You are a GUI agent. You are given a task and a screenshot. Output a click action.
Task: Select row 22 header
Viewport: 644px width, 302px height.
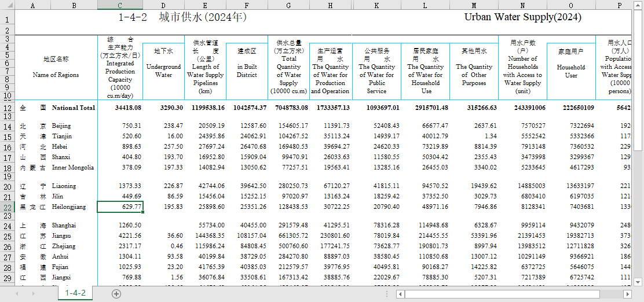[x=7, y=207]
